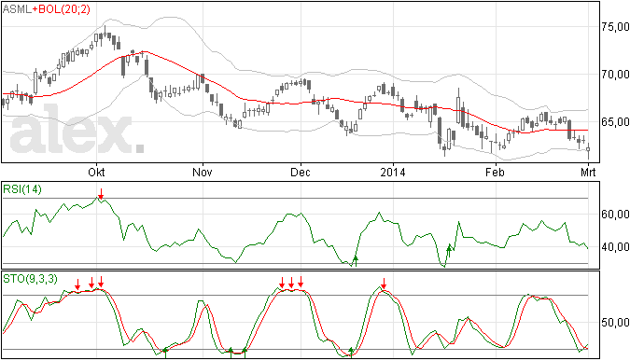
Task: Click the Feb date axis label
Action: coord(495,172)
